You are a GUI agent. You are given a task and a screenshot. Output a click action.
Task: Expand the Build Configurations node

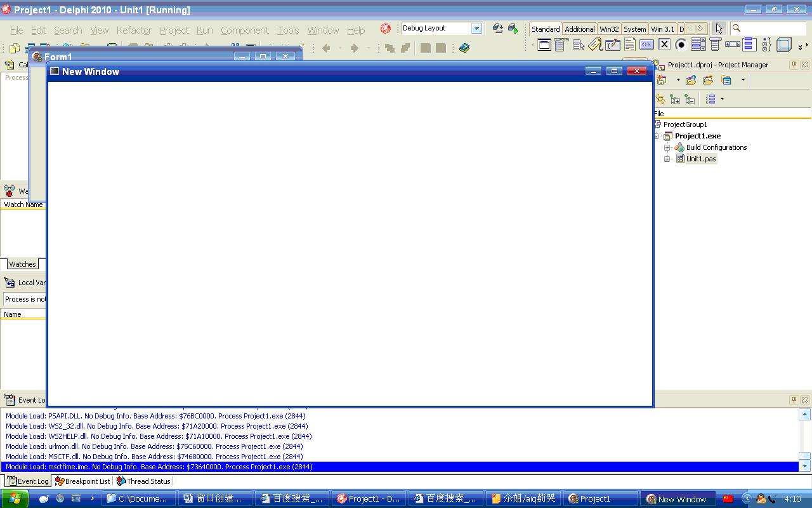point(667,147)
